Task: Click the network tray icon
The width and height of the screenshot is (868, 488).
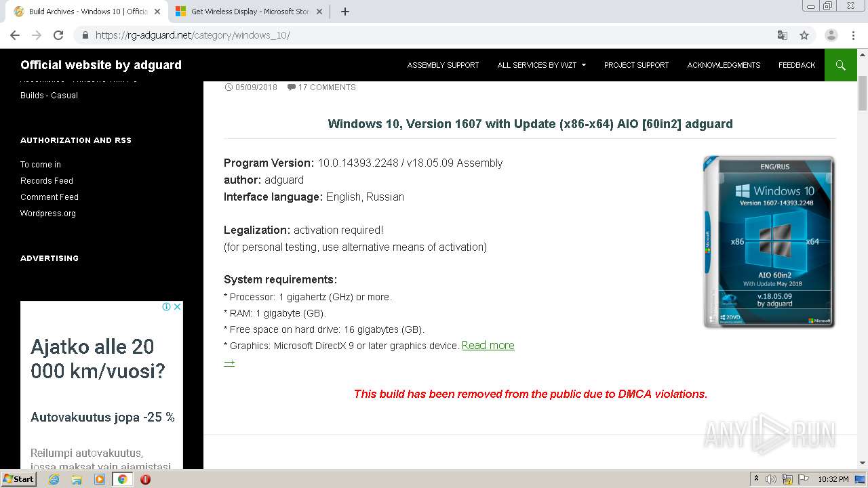Action: click(787, 479)
